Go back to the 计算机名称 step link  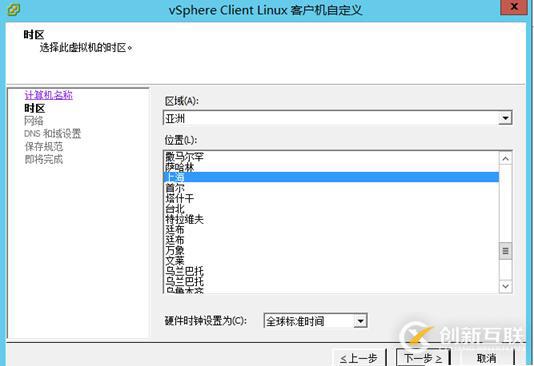point(48,95)
